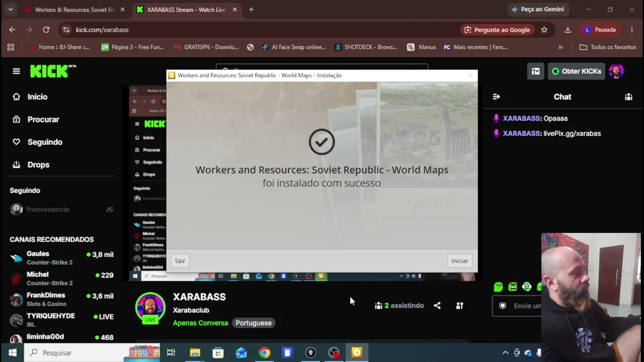The image size is (644, 362).
Task: Open TYRIQUEHYDE recommended channel
Action: [61, 320]
